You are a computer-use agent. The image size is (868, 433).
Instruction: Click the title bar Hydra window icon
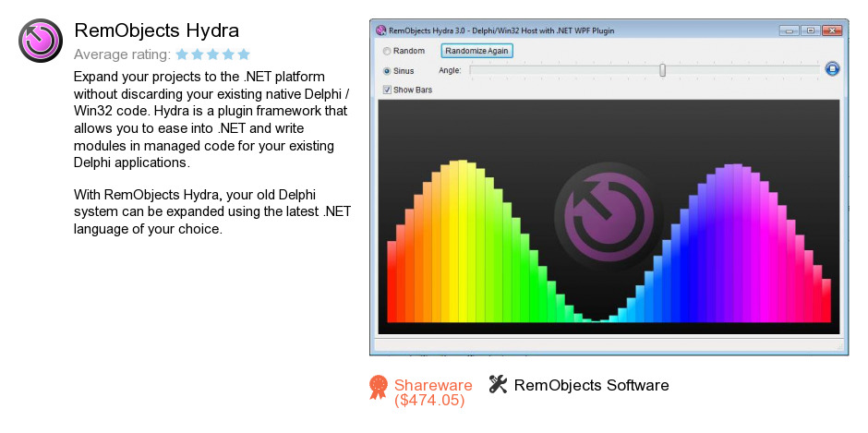point(380,31)
